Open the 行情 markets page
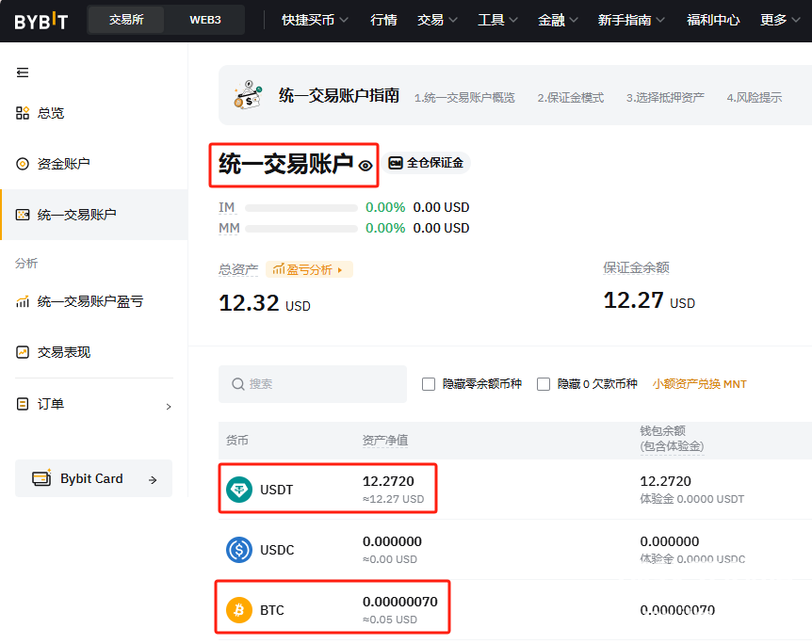812x644 pixels. click(x=383, y=20)
